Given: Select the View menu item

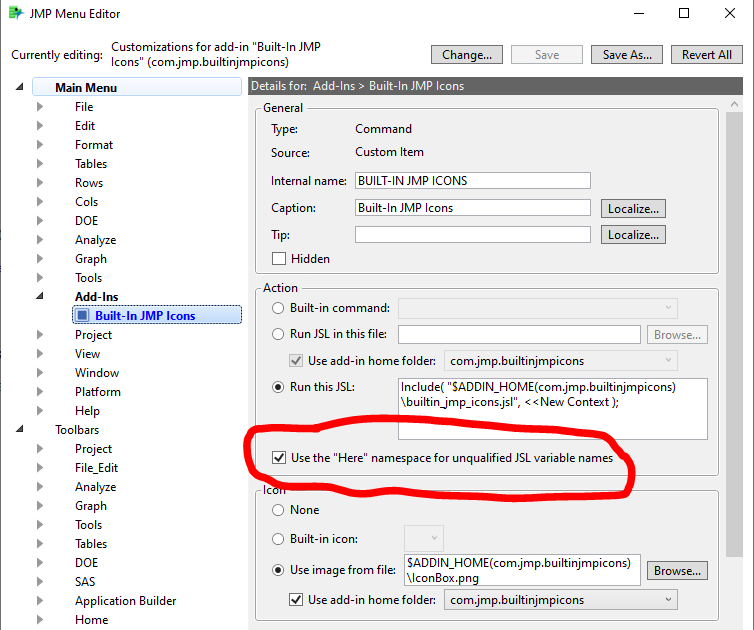Looking at the screenshot, I should tap(88, 354).
